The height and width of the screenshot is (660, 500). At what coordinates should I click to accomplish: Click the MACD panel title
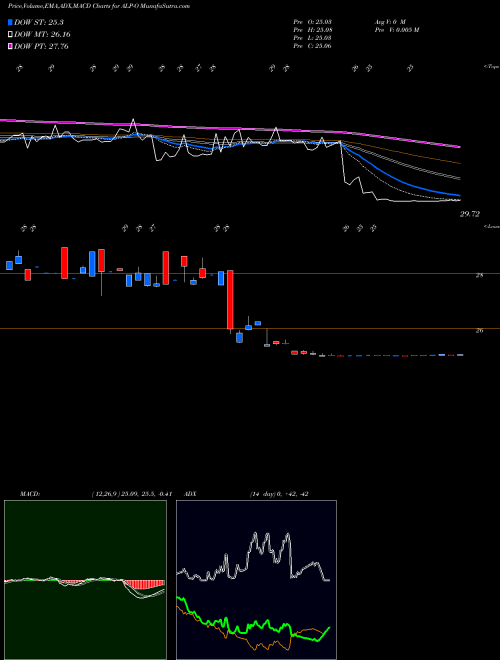29,494
